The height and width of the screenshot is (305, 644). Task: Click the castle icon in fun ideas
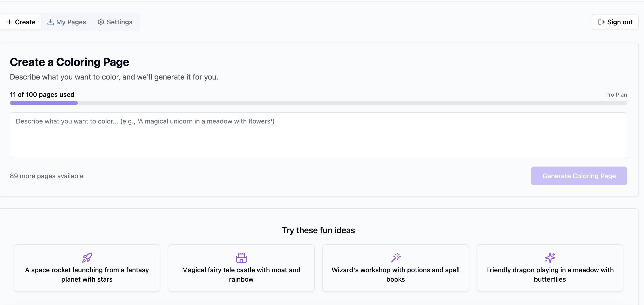(241, 258)
